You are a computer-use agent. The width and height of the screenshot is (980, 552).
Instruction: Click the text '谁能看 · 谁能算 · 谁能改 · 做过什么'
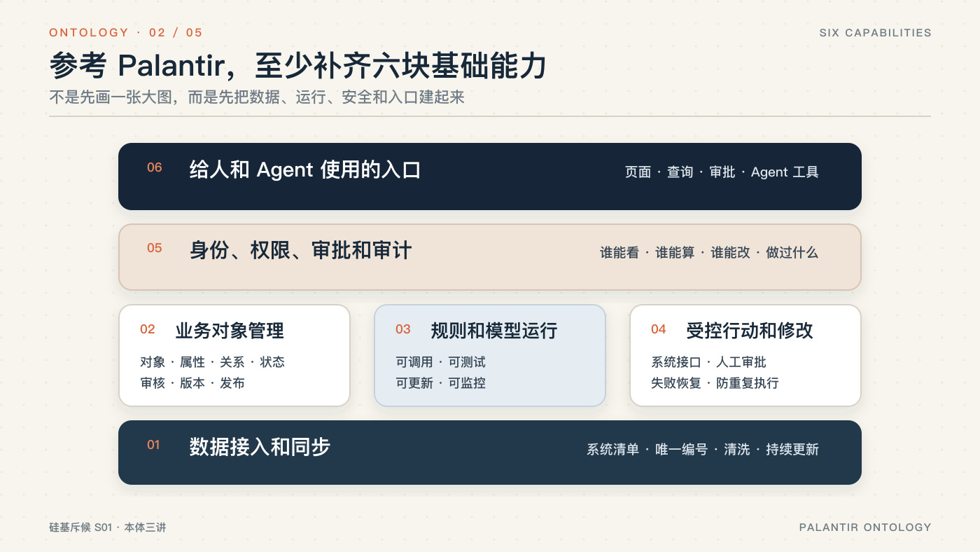(x=709, y=253)
